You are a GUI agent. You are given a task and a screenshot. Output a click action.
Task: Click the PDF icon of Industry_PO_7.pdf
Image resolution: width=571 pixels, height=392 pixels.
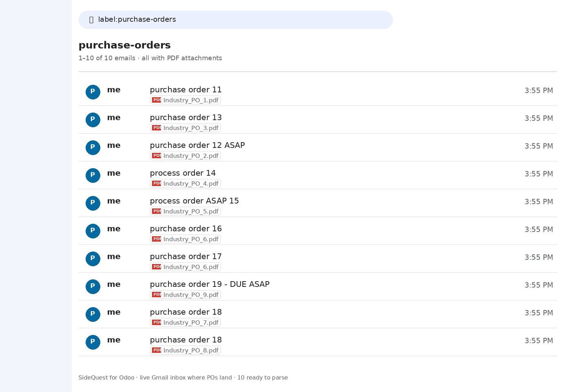click(157, 322)
